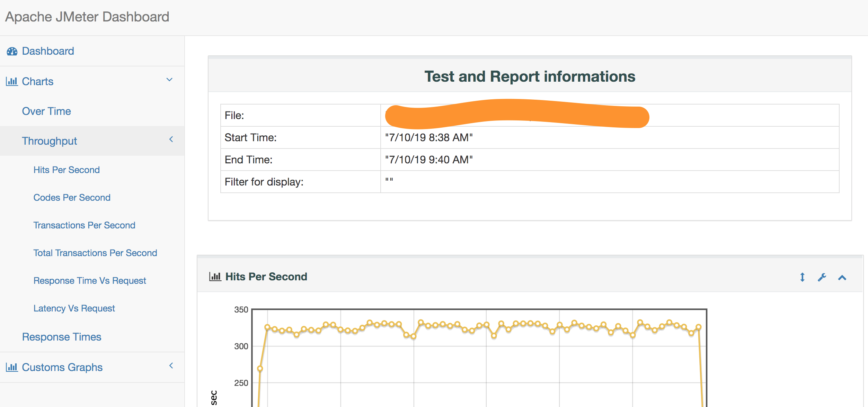Open the Response Times section
This screenshot has height=407, width=868.
pyautogui.click(x=62, y=337)
